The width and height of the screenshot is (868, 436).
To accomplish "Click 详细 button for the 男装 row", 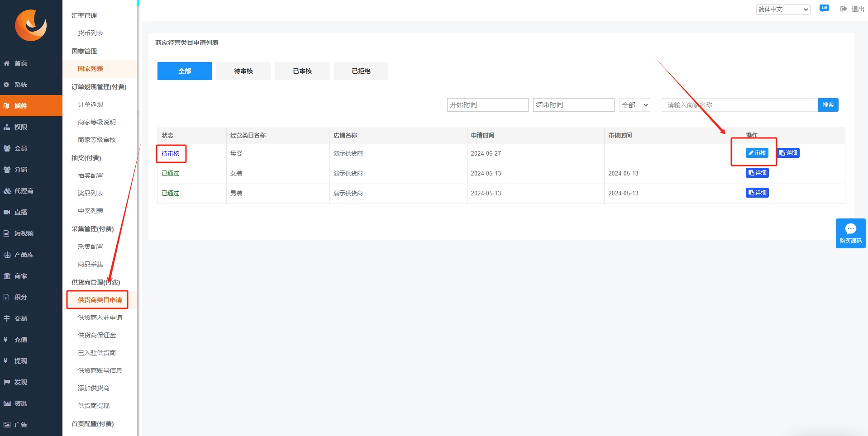I will pos(757,193).
